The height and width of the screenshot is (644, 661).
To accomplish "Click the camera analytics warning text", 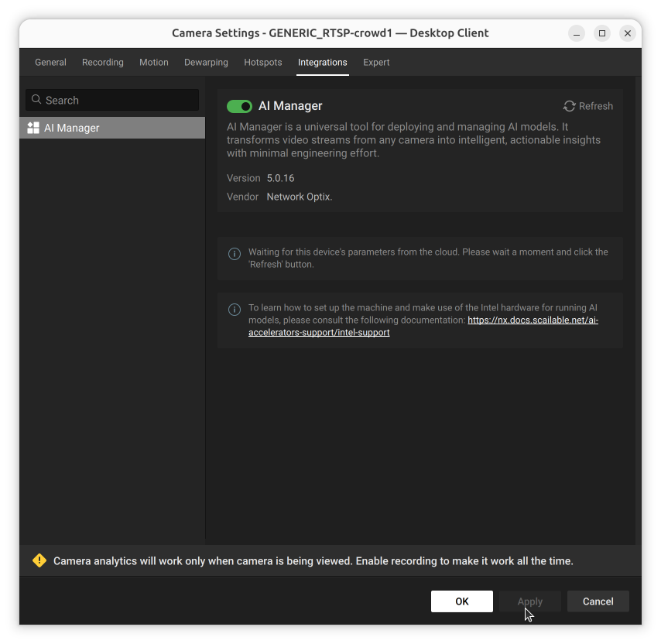I will [x=313, y=561].
